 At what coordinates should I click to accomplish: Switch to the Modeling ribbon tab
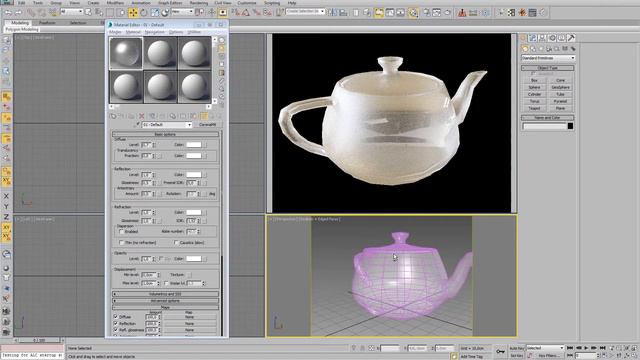(20, 23)
